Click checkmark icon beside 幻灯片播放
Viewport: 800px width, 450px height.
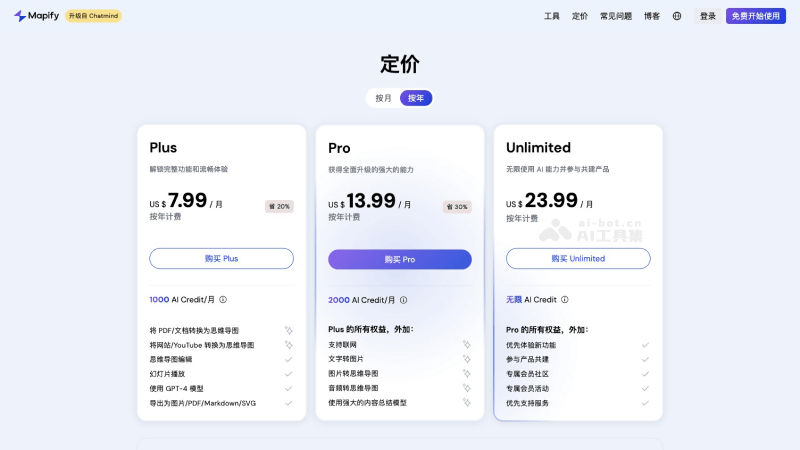coord(288,374)
